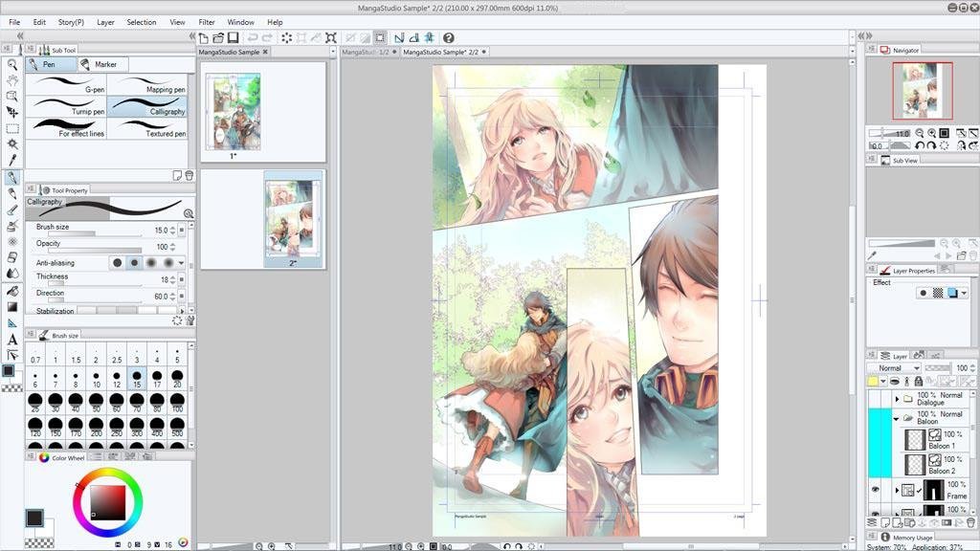980x551 pixels.
Task: Select the Magnifier zoom tool
Action: (x=12, y=64)
